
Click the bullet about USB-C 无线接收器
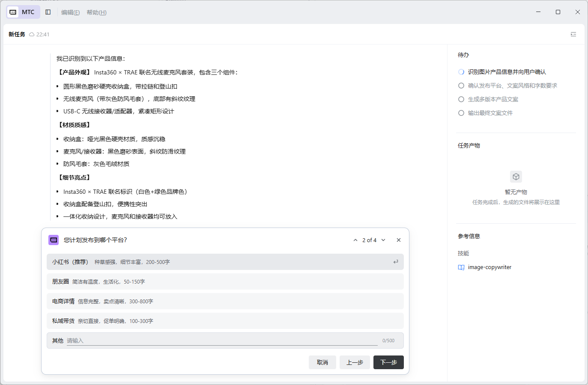coord(119,111)
